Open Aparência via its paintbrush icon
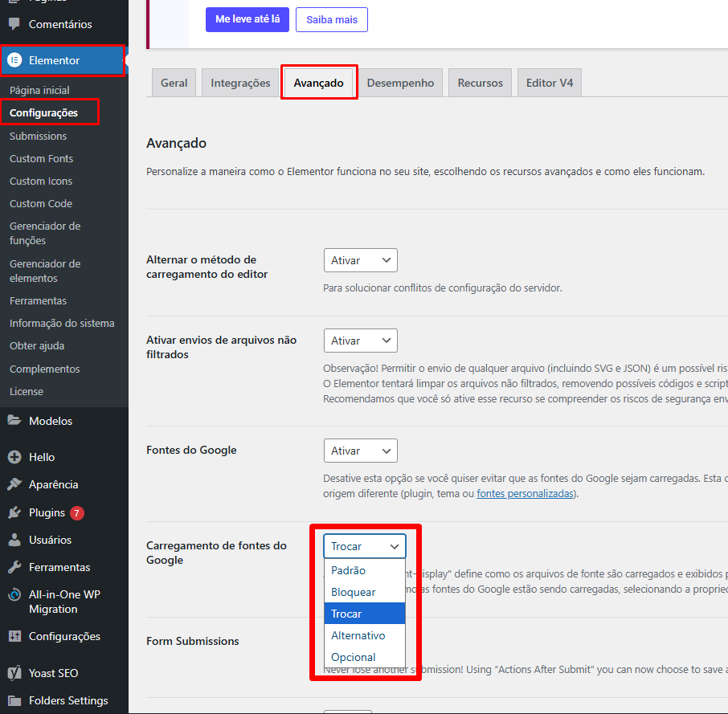Image resolution: width=728 pixels, height=714 pixels. click(14, 484)
